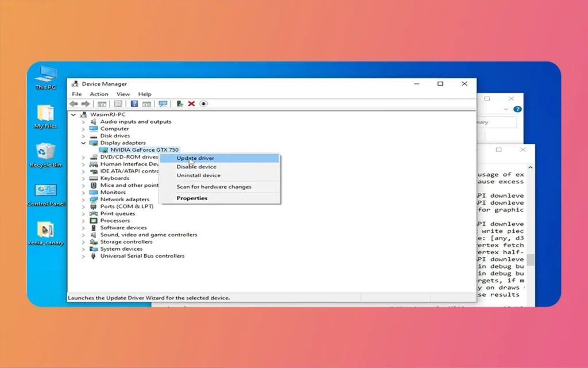Click the Back arrow in the toolbar

pos(73,104)
